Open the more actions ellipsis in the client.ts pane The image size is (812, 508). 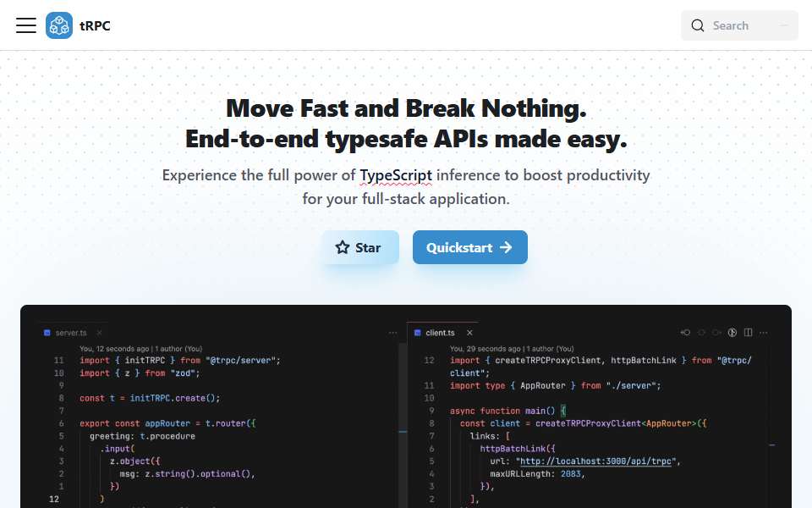(763, 333)
